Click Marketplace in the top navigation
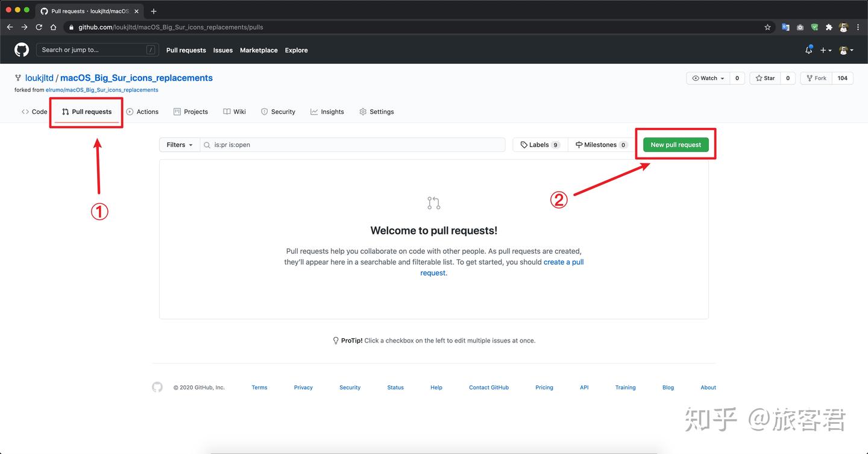 pos(259,51)
